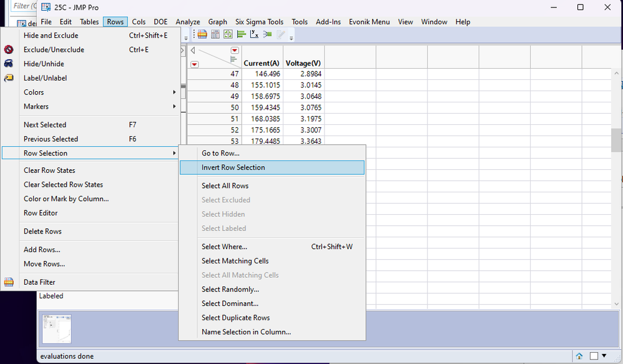Click the home window icon in status bar
Viewport: 623px width, 364px height.
[x=579, y=356]
